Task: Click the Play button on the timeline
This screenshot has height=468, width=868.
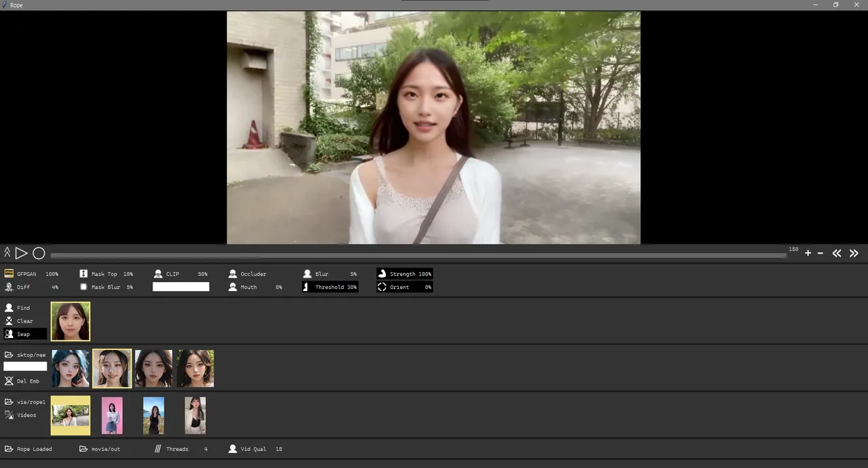Action: pyautogui.click(x=22, y=253)
